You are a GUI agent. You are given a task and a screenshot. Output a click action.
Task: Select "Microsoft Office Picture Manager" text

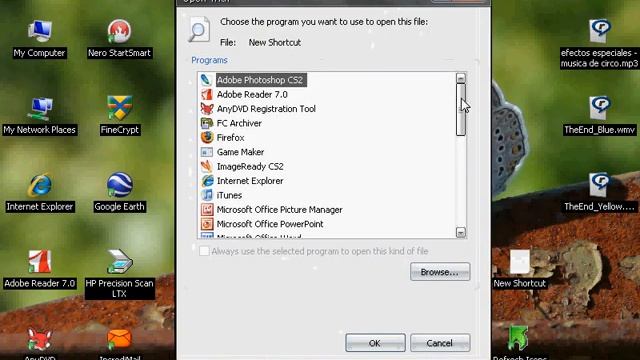[x=280, y=209]
